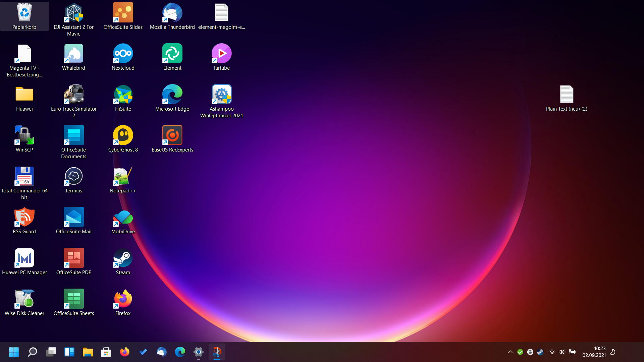Select the Element desktop shortcut
Image resolution: width=644 pixels, height=362 pixels.
(x=172, y=57)
